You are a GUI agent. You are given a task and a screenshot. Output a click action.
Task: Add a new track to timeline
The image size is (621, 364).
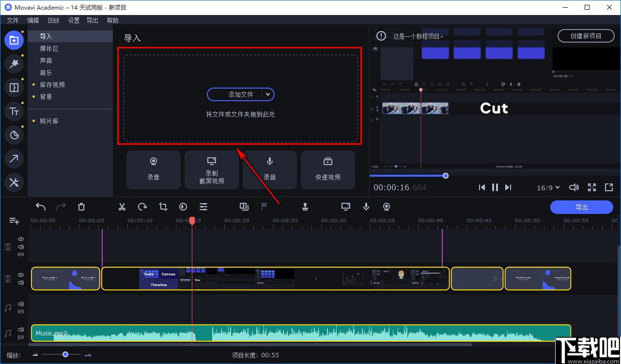(15, 221)
